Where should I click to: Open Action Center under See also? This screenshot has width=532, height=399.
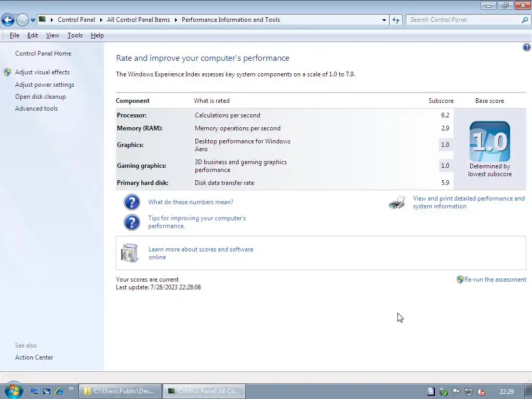pos(34,357)
